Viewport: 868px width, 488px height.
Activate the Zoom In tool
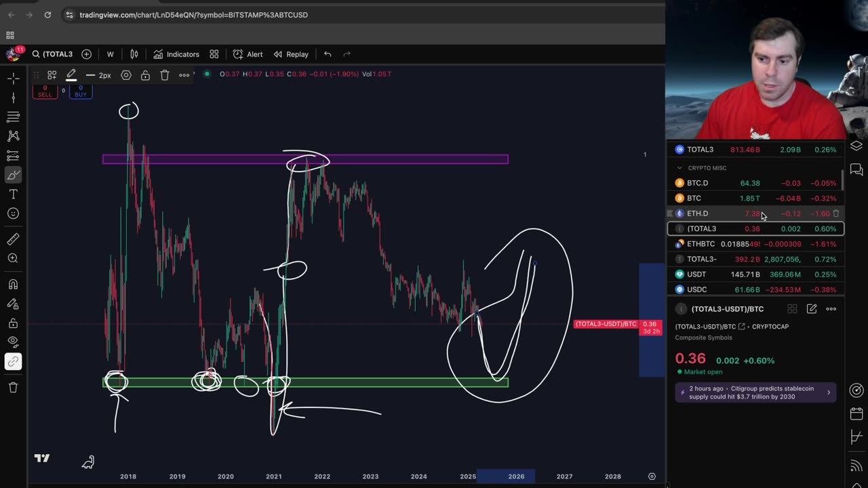coord(13,258)
